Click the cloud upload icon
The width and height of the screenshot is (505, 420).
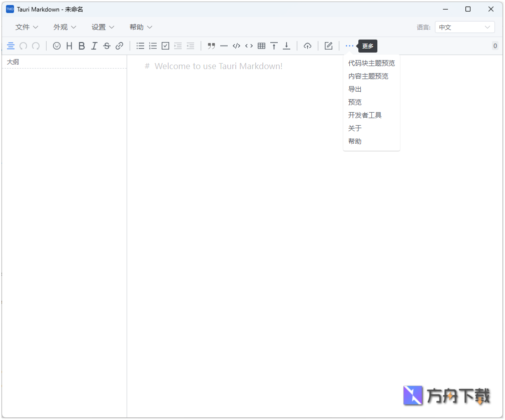(308, 46)
